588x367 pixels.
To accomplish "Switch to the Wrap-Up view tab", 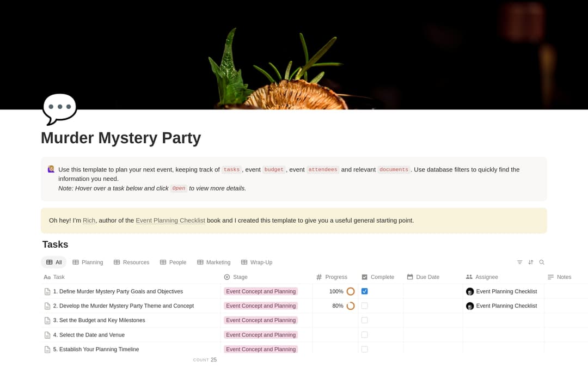I will [x=257, y=262].
